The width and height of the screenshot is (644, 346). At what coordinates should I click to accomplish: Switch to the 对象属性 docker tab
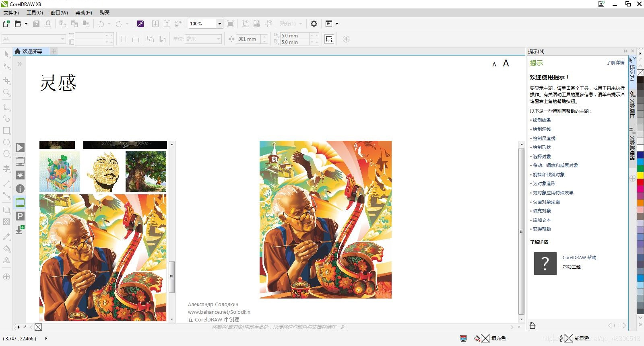632,105
